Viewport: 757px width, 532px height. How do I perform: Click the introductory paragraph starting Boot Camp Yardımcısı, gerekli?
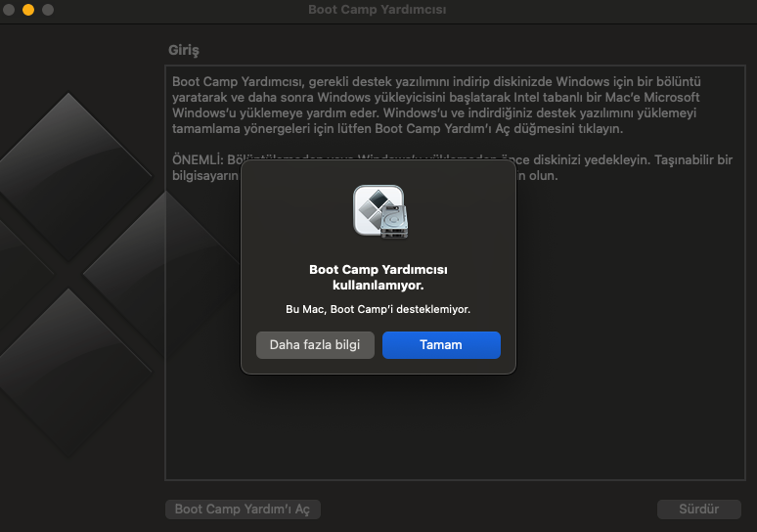(x=436, y=105)
